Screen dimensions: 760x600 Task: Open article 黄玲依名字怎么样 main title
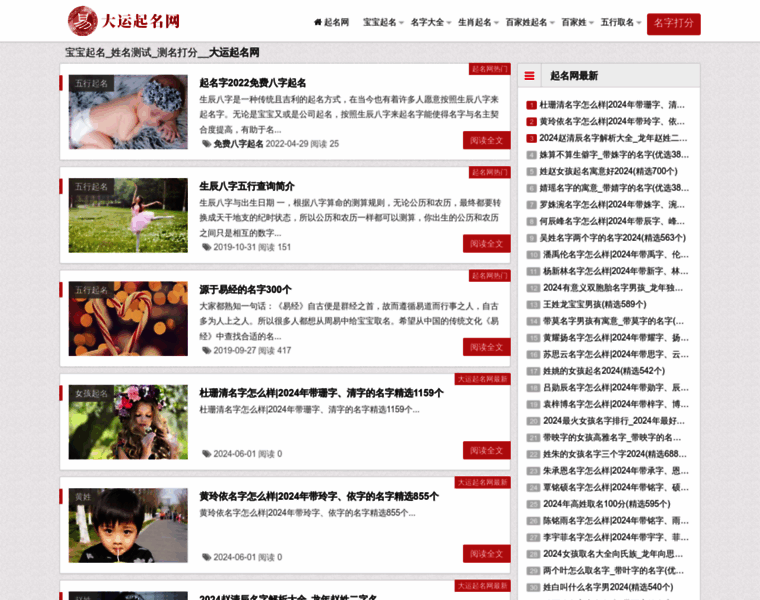(319, 496)
